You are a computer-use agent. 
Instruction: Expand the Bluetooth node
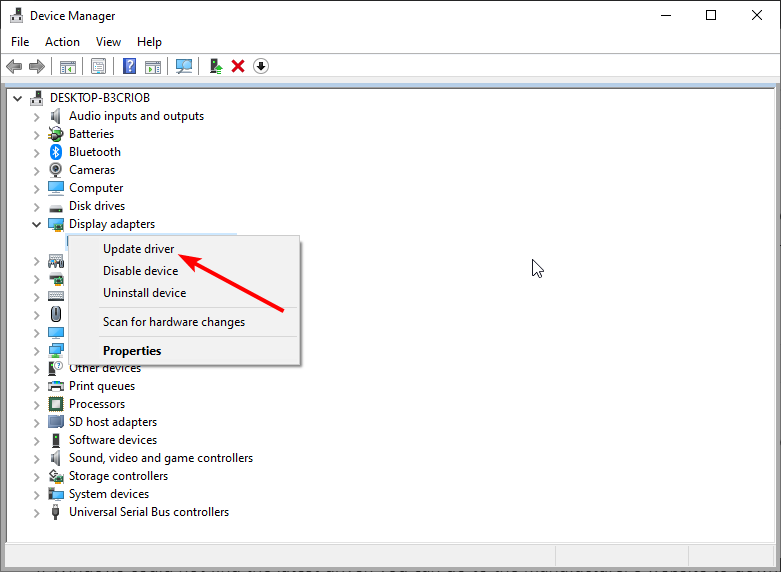[36, 153]
